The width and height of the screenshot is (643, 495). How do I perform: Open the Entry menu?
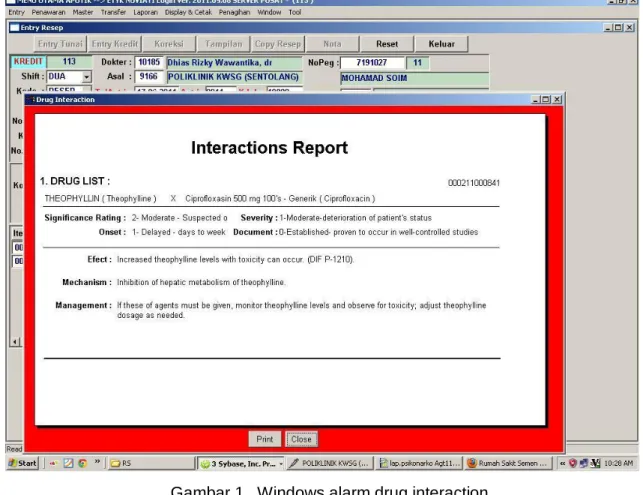click(x=16, y=12)
